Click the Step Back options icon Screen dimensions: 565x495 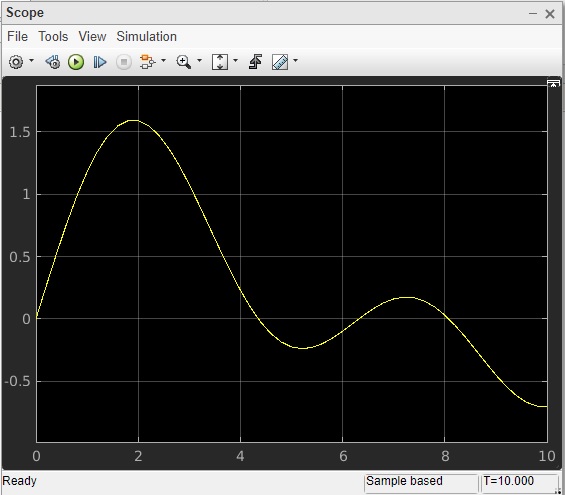pos(53,62)
